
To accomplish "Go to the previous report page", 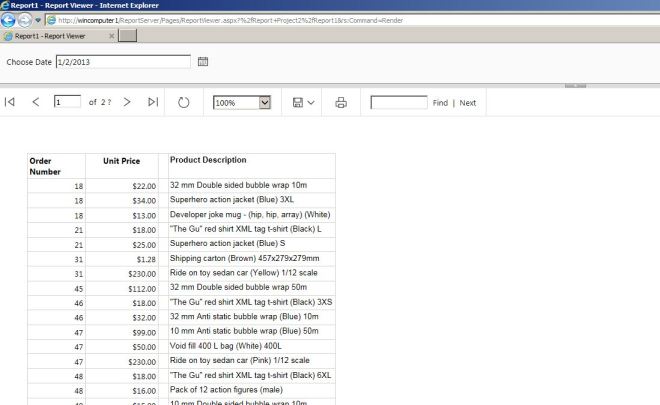I will [36, 102].
